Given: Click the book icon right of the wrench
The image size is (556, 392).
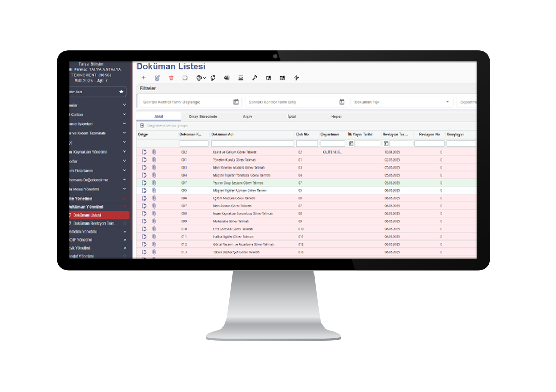Looking at the screenshot, I should tap(269, 78).
